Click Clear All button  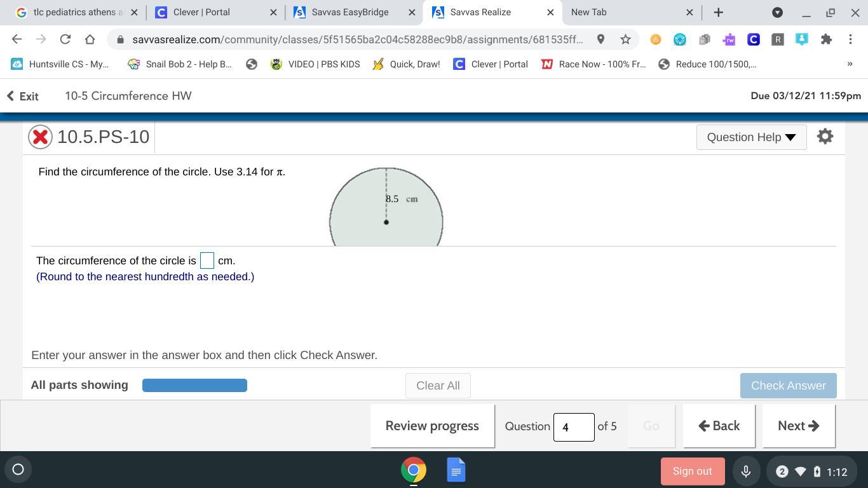coord(438,386)
